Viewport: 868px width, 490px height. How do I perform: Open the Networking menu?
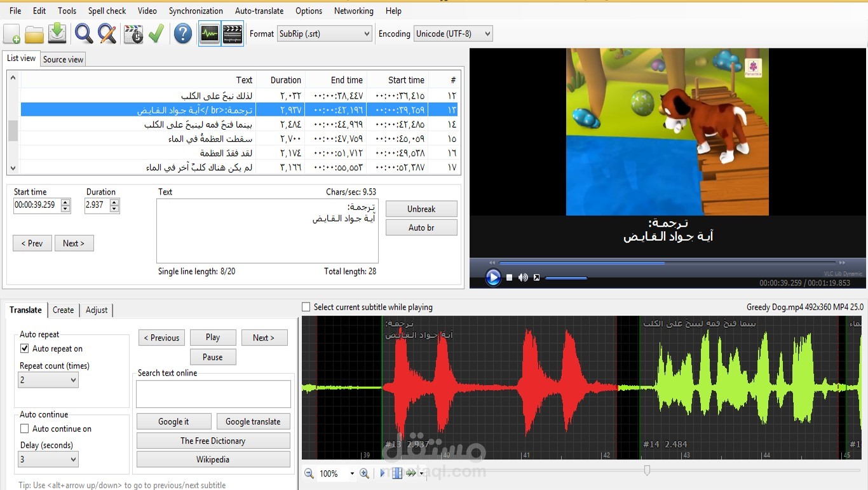tap(354, 11)
